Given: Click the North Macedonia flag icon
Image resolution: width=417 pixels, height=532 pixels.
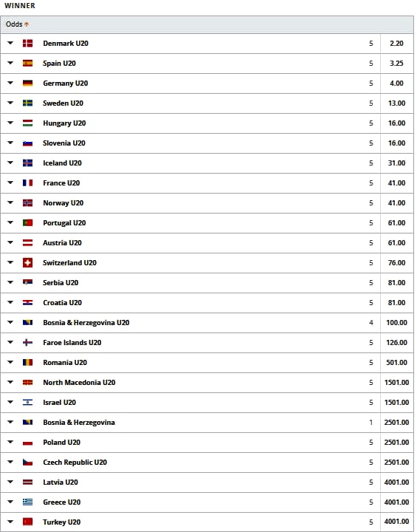Looking at the screenshot, I should tap(28, 383).
